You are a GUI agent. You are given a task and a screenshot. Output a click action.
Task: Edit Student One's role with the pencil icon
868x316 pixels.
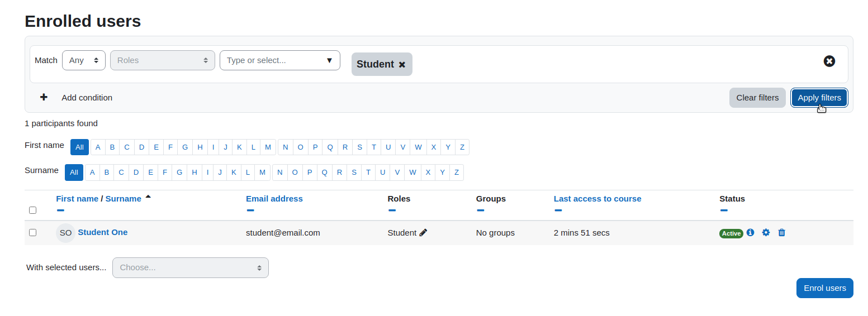pyautogui.click(x=423, y=233)
